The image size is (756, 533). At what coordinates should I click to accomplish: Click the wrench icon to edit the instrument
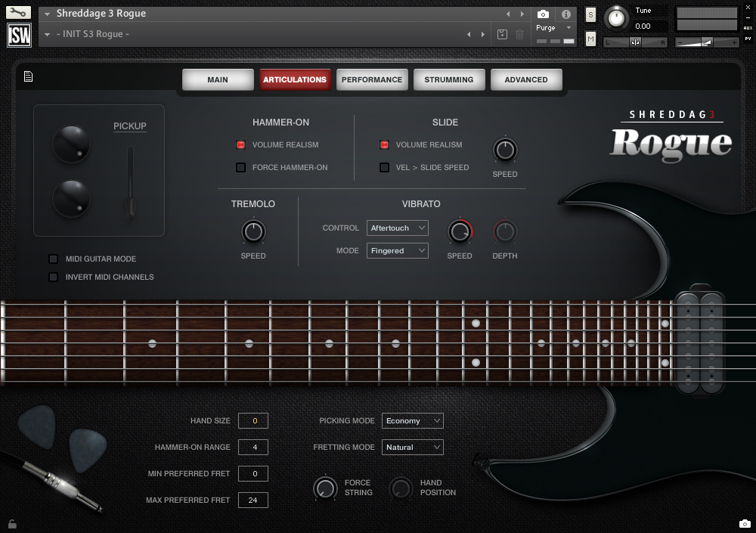click(x=18, y=12)
